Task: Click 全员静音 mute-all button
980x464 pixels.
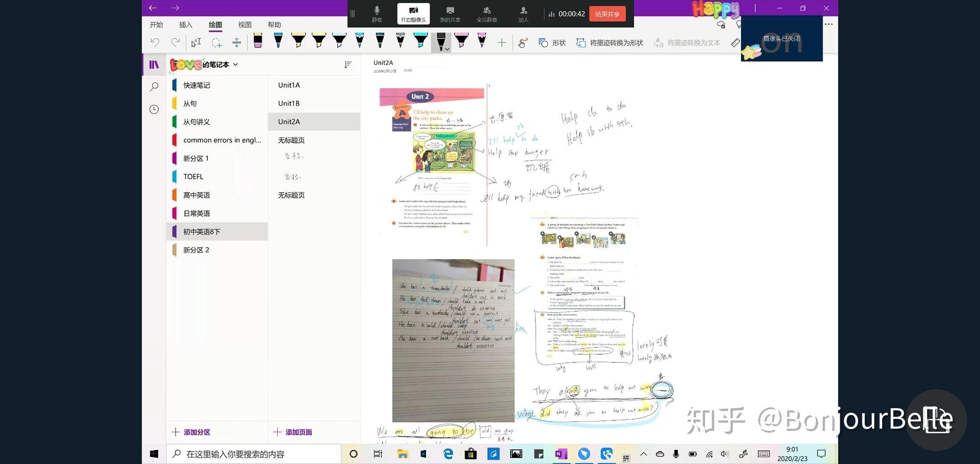Action: click(x=487, y=14)
